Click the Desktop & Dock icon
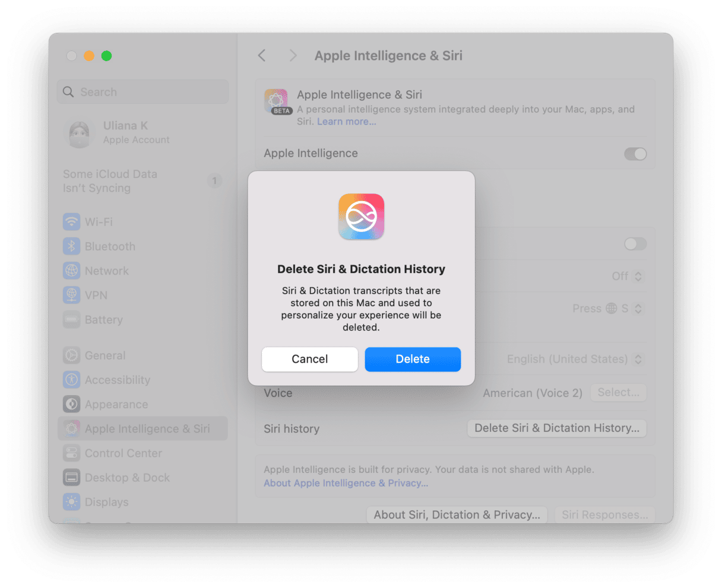 tap(71, 477)
